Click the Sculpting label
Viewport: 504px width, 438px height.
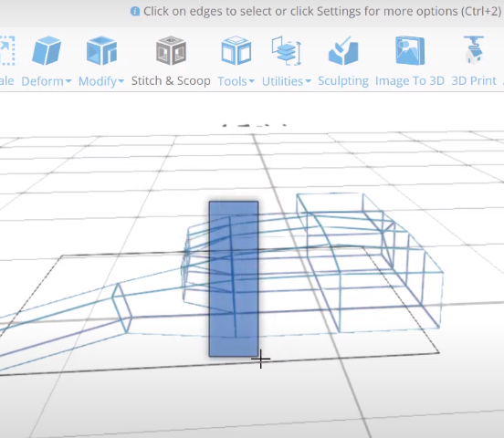[x=343, y=81]
